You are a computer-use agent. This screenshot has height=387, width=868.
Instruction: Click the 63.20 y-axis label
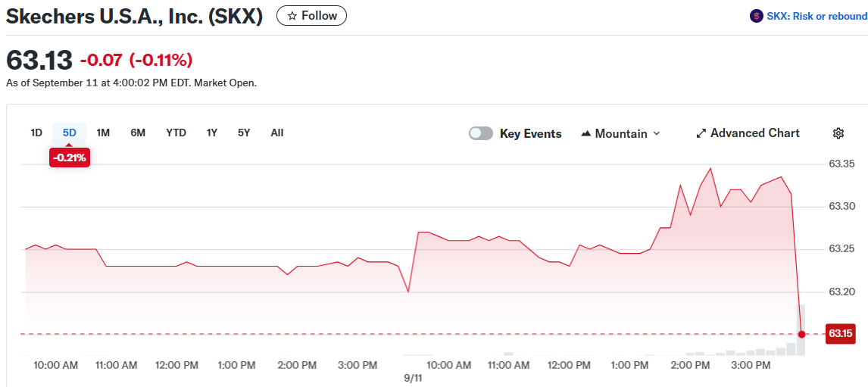(842, 292)
